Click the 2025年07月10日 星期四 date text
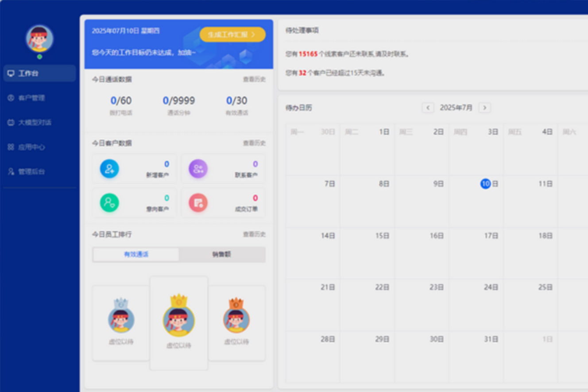Screen dimensions: 588x392 126,31
